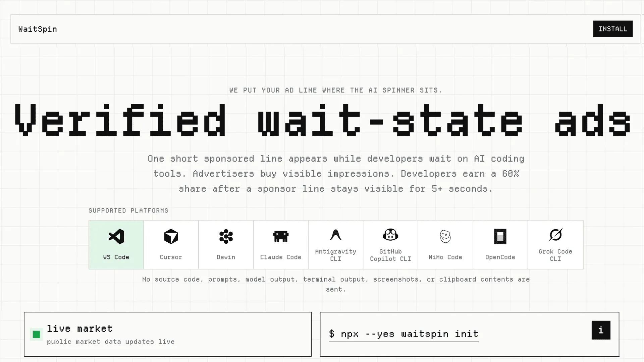This screenshot has width=644, height=362.
Task: Click the 'One short sponsored line' description paragraph
Action: [336, 174]
